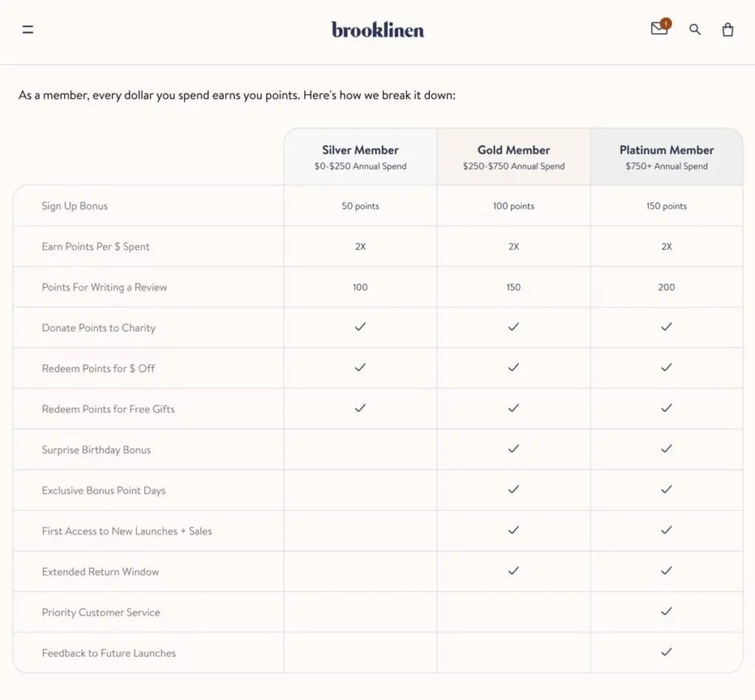This screenshot has width=755, height=700.
Task: Click Platinum checkmark for Feedback to Future Launches
Action: pos(667,651)
